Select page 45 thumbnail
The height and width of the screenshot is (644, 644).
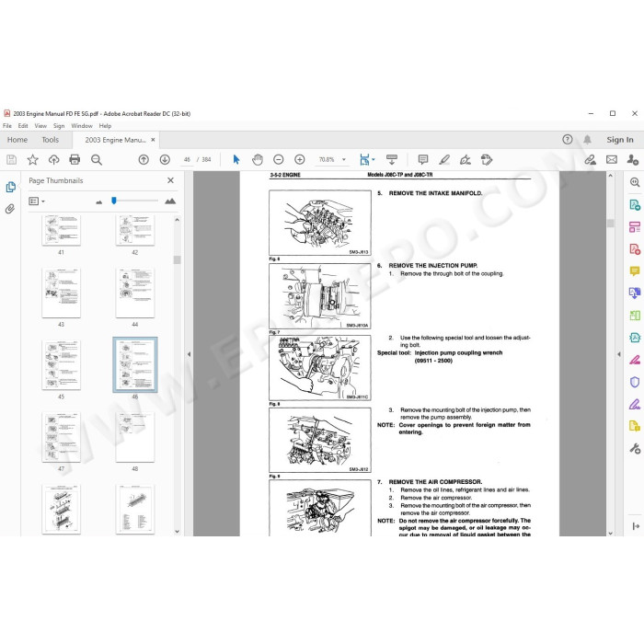[62, 365]
